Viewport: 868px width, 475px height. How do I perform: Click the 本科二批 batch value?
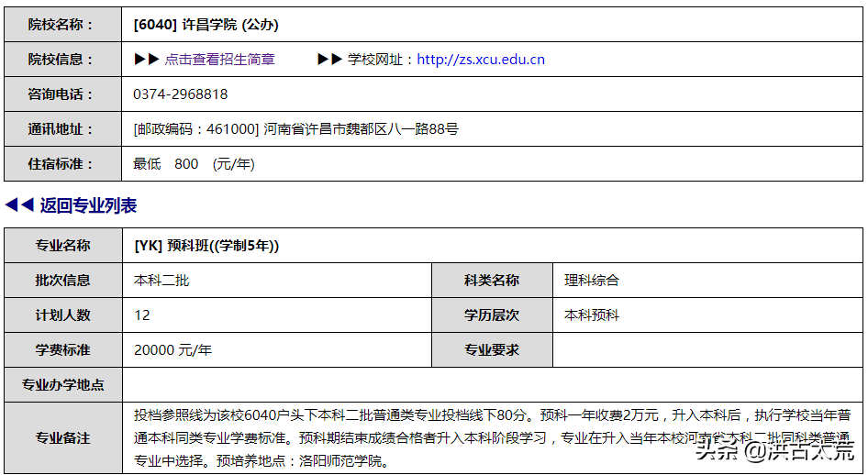point(161,281)
